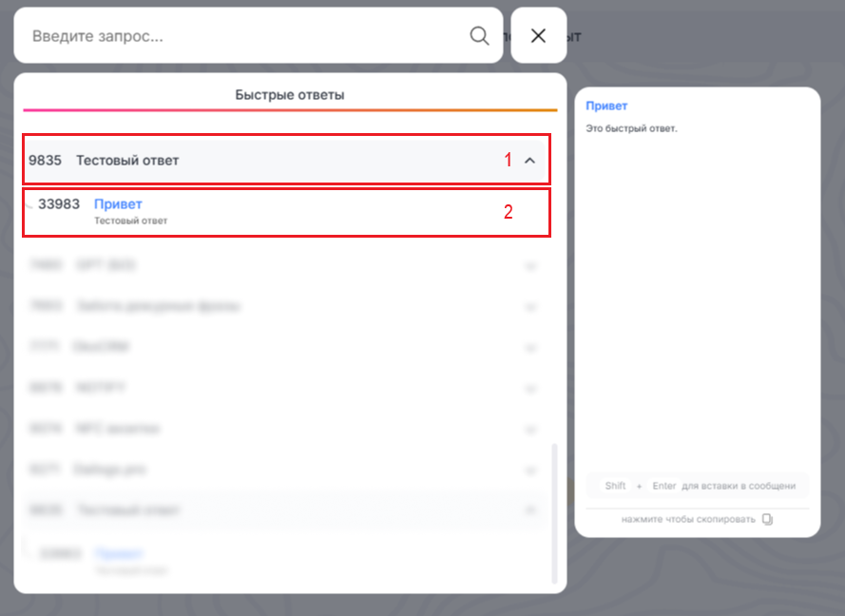Click the quick replies list scrollbar
Image resolution: width=845 pixels, height=616 pixels.
click(x=555, y=513)
